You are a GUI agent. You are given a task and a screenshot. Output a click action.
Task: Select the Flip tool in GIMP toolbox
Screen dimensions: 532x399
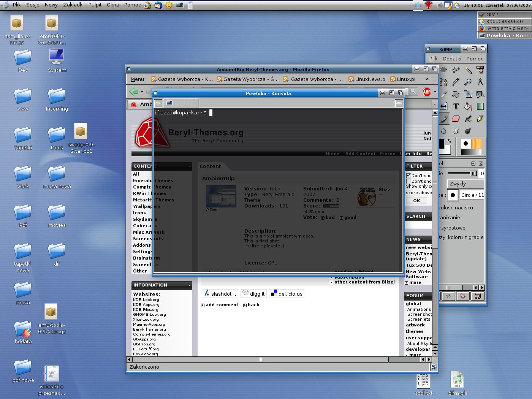(444, 106)
